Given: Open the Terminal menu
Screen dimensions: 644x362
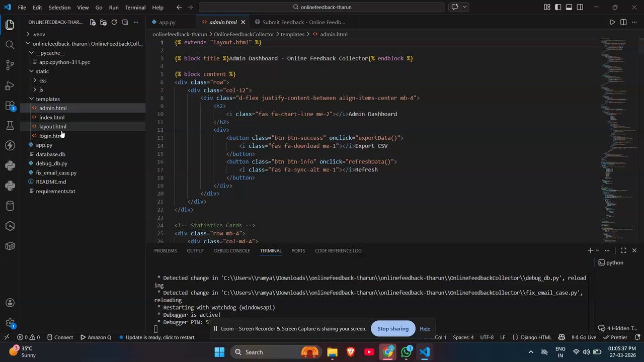Looking at the screenshot, I should (135, 8).
